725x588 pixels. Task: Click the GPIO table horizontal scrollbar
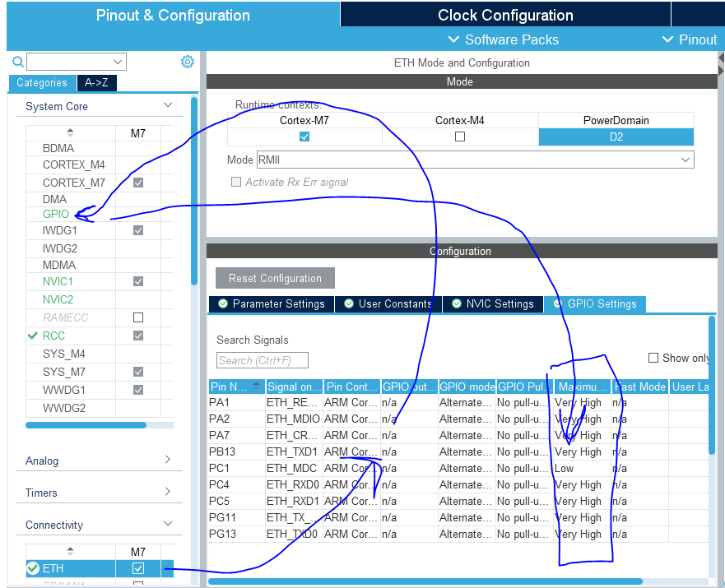pyautogui.click(x=425, y=581)
